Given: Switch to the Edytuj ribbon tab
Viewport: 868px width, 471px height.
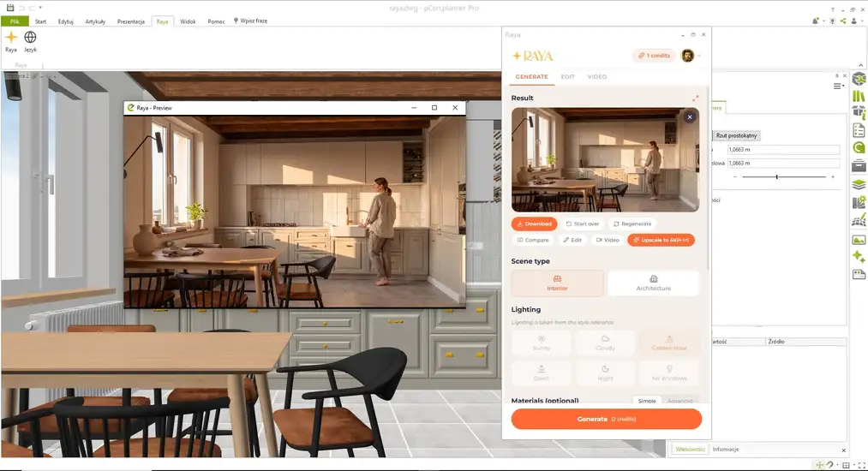Looking at the screenshot, I should [66, 21].
